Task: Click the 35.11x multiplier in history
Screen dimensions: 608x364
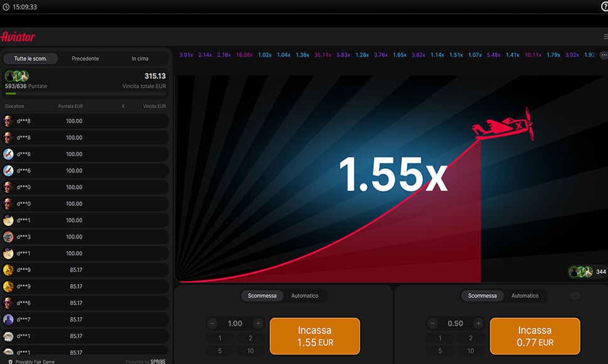Action: click(322, 55)
